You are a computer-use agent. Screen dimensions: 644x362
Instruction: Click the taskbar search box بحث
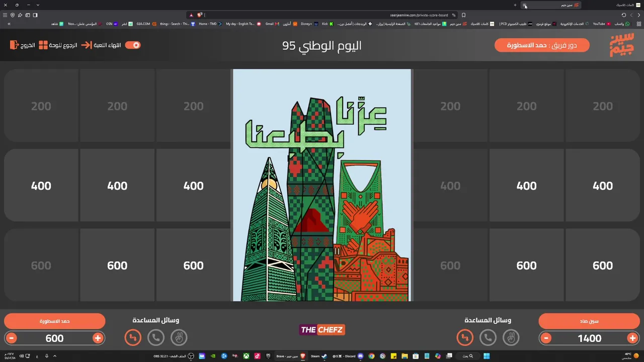tap(468, 356)
